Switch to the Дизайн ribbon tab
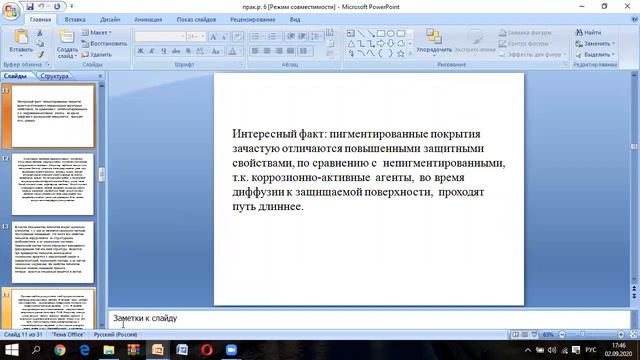640x360 pixels. [110, 19]
